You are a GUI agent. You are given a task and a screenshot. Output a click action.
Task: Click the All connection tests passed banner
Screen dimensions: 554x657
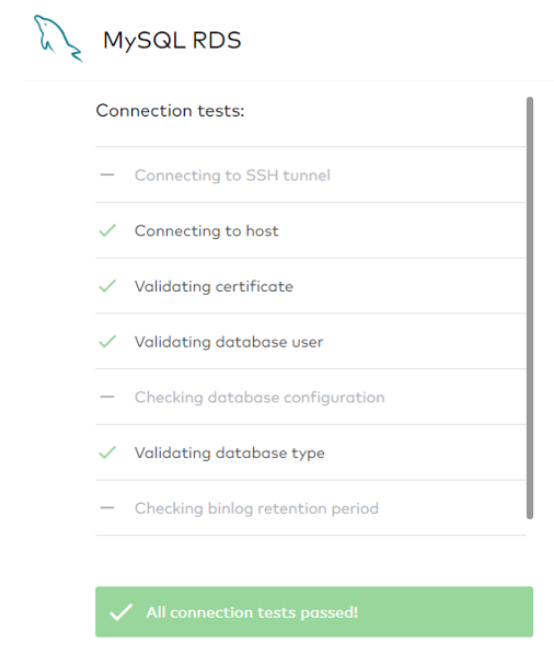click(x=314, y=612)
